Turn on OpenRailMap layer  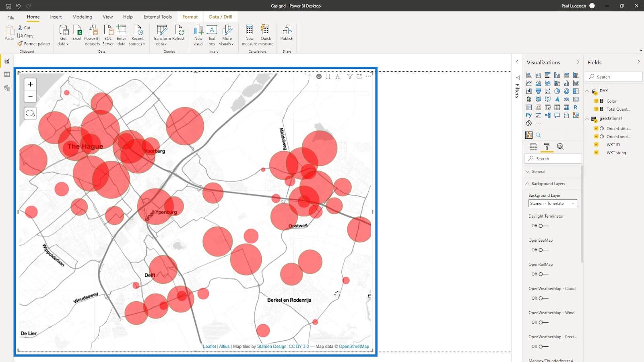(543, 274)
